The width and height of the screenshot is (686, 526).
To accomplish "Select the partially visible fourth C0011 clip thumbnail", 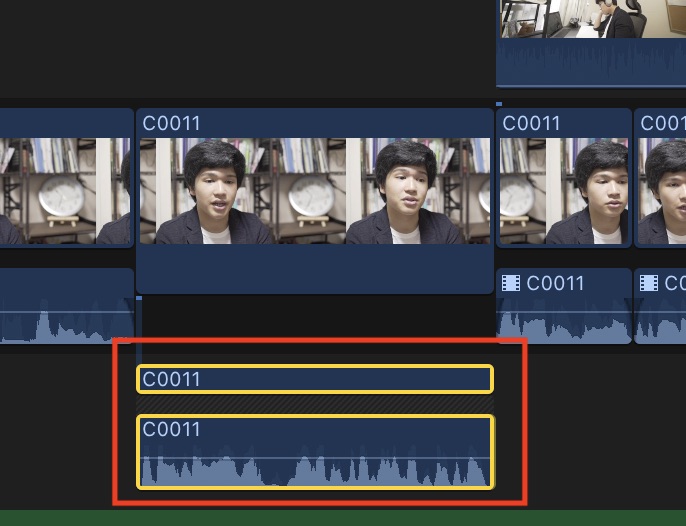I will coord(662,191).
